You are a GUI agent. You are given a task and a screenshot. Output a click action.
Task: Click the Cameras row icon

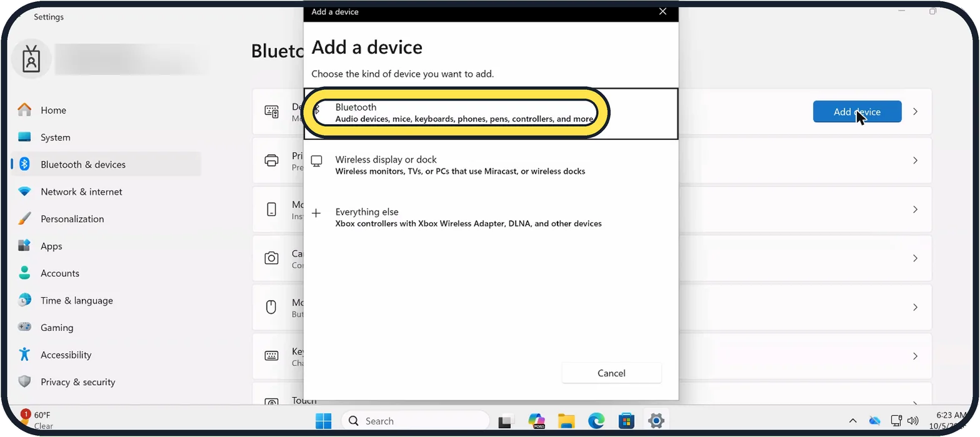pos(272,258)
